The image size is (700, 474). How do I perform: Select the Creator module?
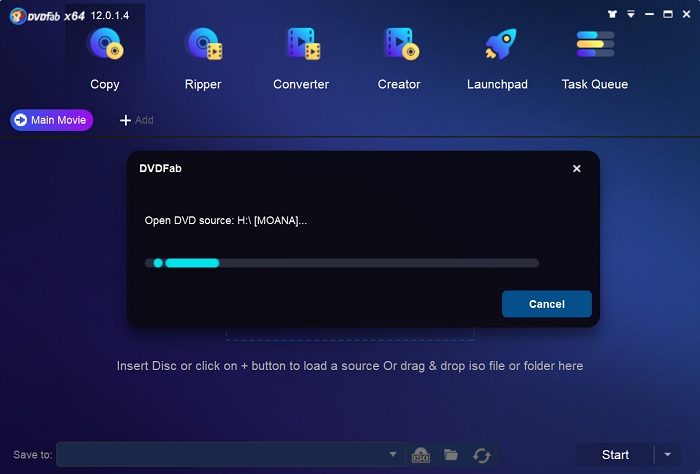[x=400, y=59]
